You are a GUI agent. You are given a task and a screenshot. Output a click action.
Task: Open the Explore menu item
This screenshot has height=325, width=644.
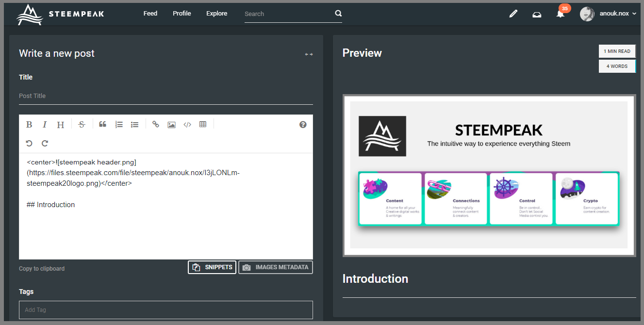tap(216, 14)
